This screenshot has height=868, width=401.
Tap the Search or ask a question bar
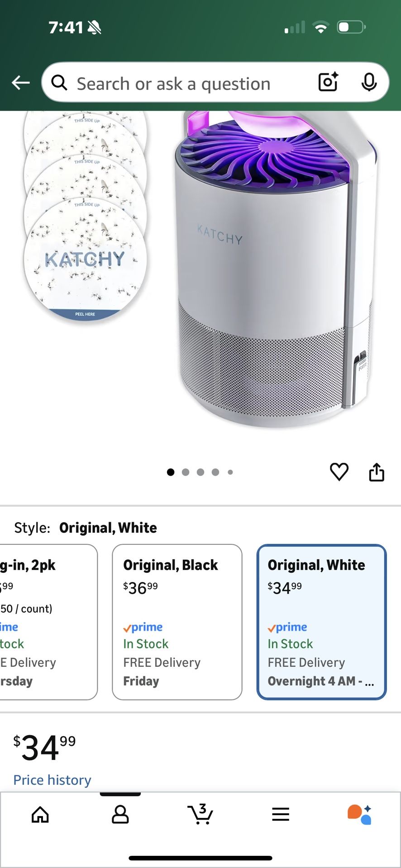[181, 83]
